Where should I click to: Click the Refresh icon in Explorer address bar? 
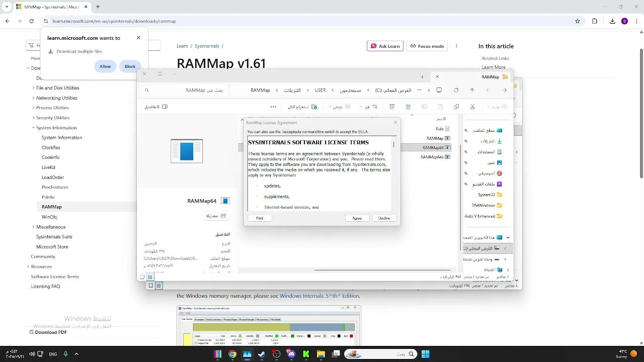coord(456,90)
